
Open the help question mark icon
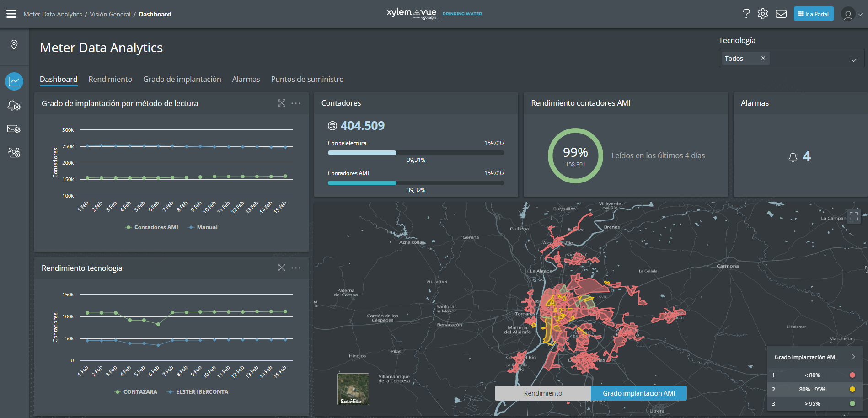coord(746,14)
